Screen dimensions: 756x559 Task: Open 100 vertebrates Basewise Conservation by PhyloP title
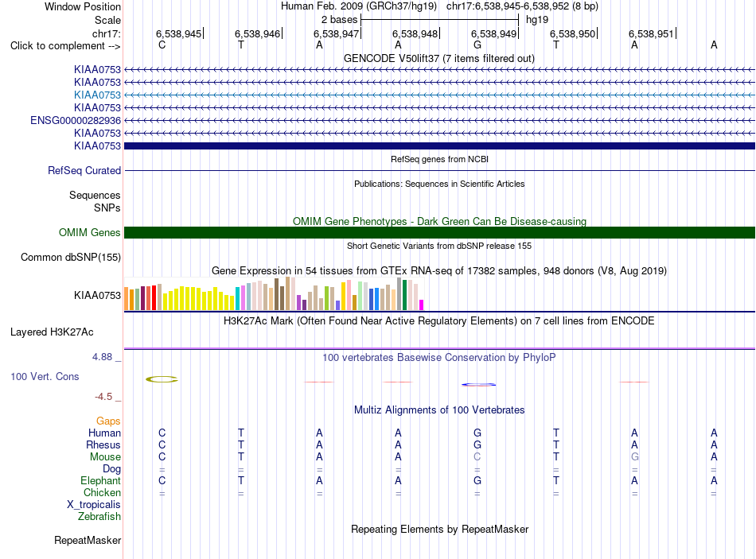tap(439, 358)
